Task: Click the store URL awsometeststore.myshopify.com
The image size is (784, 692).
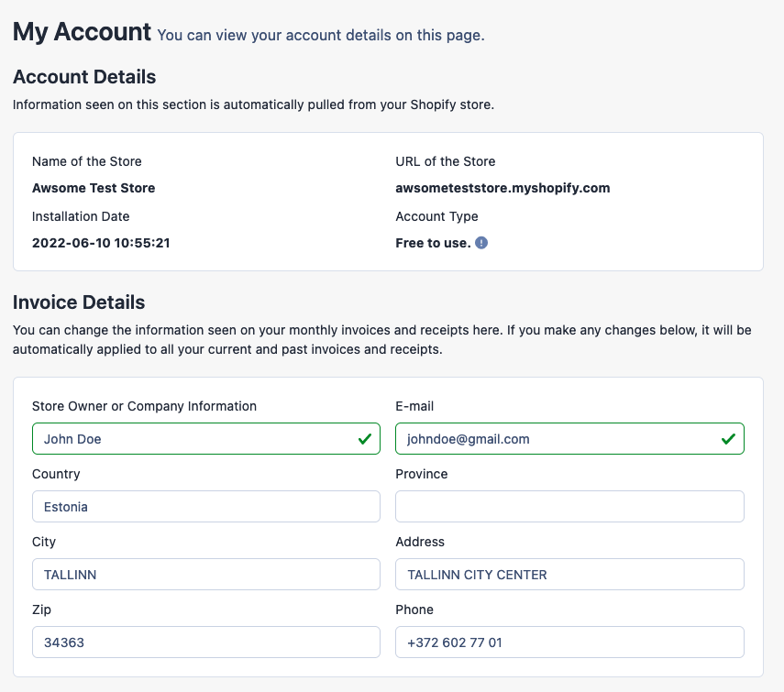Action: [x=502, y=188]
